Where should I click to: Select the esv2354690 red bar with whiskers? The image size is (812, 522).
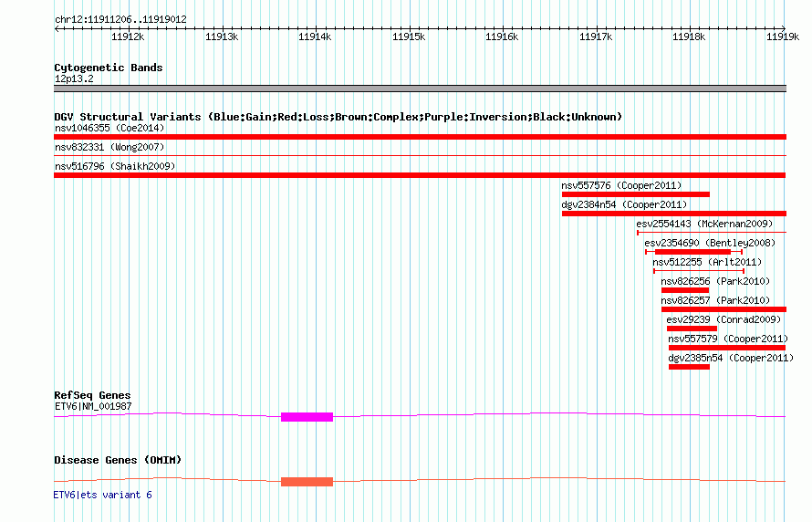tap(694, 252)
